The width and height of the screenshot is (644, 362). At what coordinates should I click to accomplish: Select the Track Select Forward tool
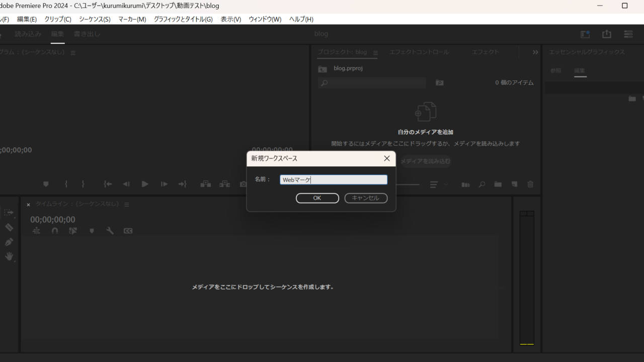coord(9,213)
